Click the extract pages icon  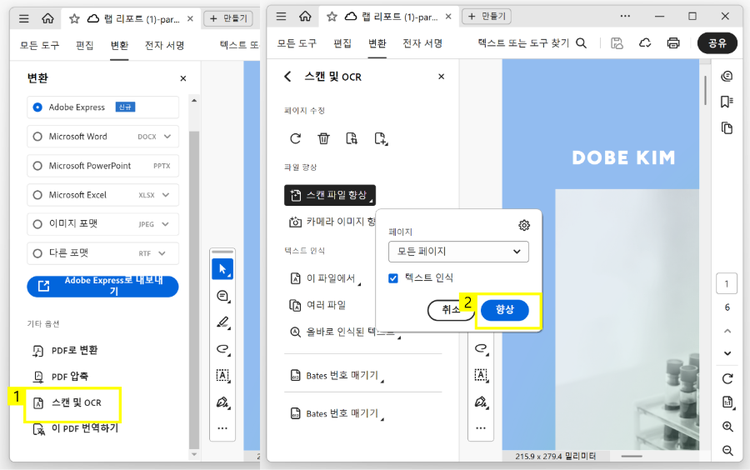click(352, 139)
